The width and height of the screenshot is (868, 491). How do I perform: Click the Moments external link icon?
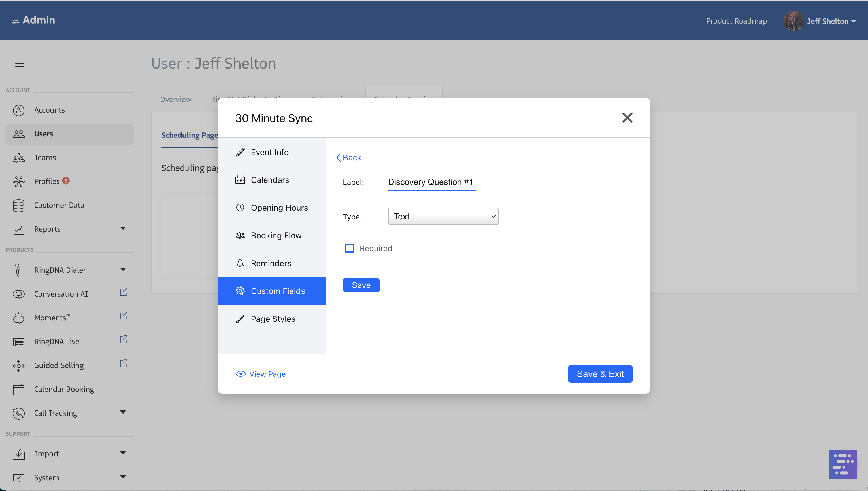click(x=124, y=316)
